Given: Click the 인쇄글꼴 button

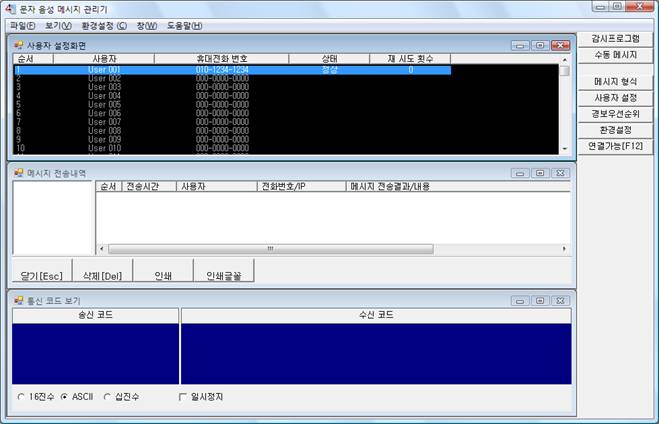Looking at the screenshot, I should pyautogui.click(x=223, y=275).
